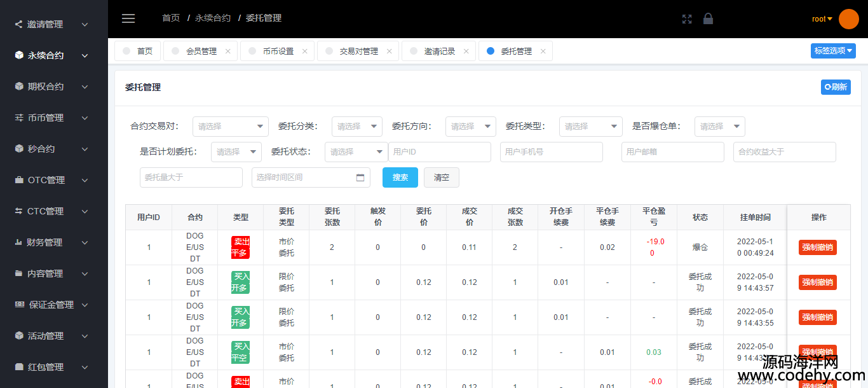
Task: Switch to the 首页 tab
Action: [x=137, y=52]
